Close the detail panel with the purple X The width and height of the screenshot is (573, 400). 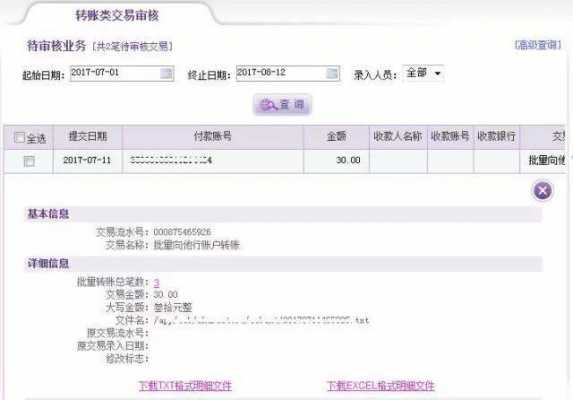pos(543,190)
